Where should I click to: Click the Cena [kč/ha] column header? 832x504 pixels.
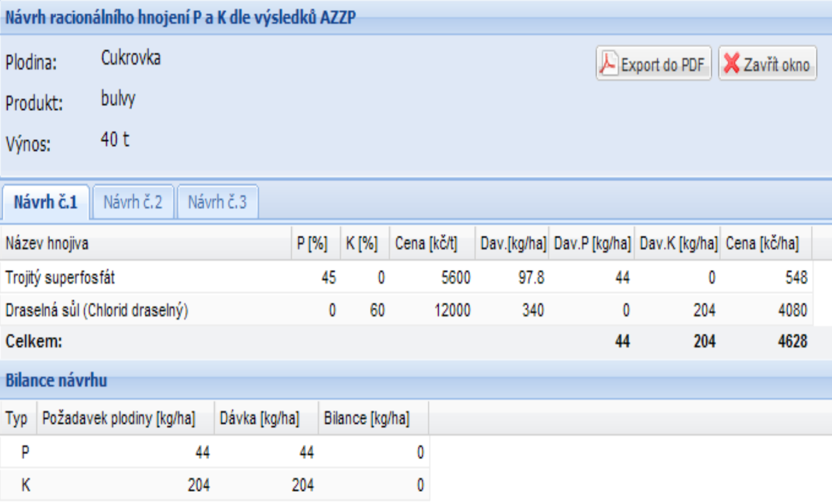766,243
